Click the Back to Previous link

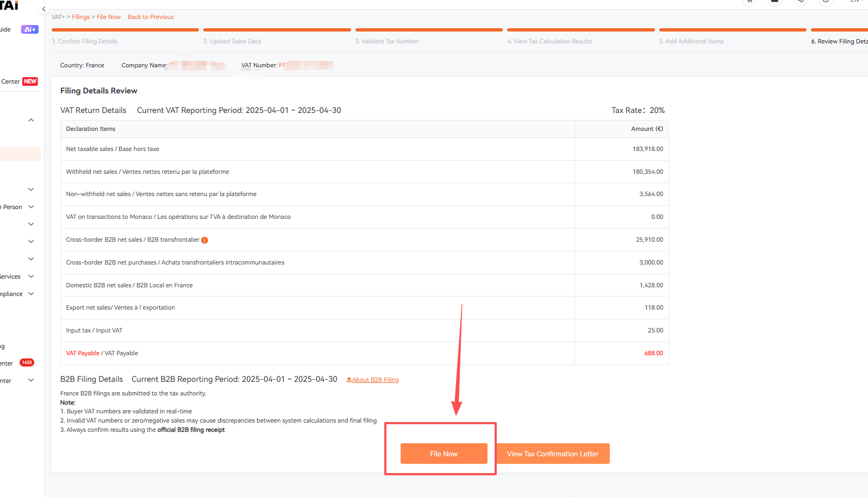point(151,17)
